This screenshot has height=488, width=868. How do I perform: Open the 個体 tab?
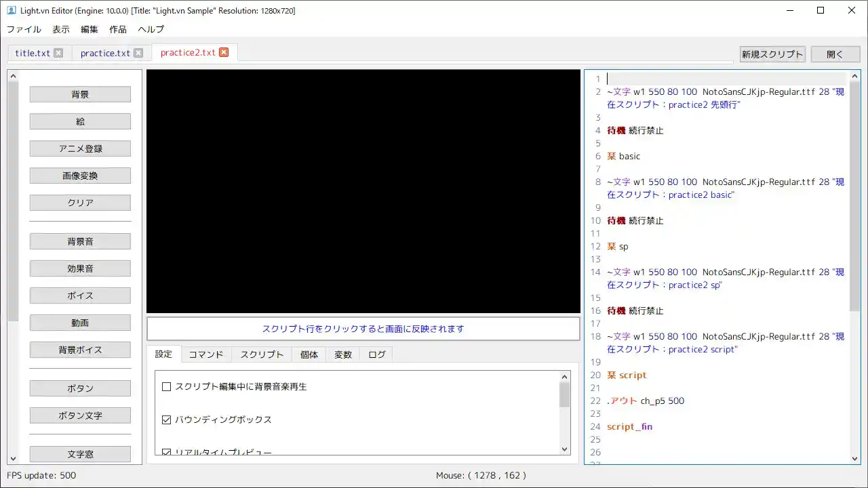[309, 354]
